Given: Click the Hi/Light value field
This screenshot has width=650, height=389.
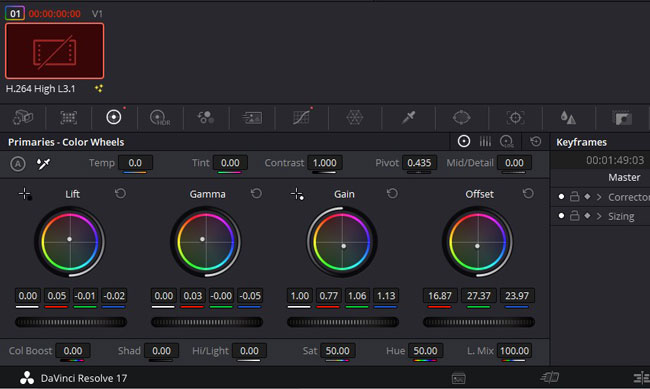Looking at the screenshot, I should click(x=249, y=351).
